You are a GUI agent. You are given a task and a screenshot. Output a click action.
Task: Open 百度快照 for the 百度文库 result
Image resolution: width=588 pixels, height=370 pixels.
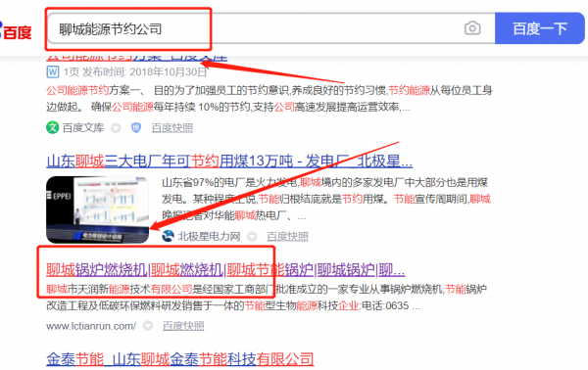(172, 128)
